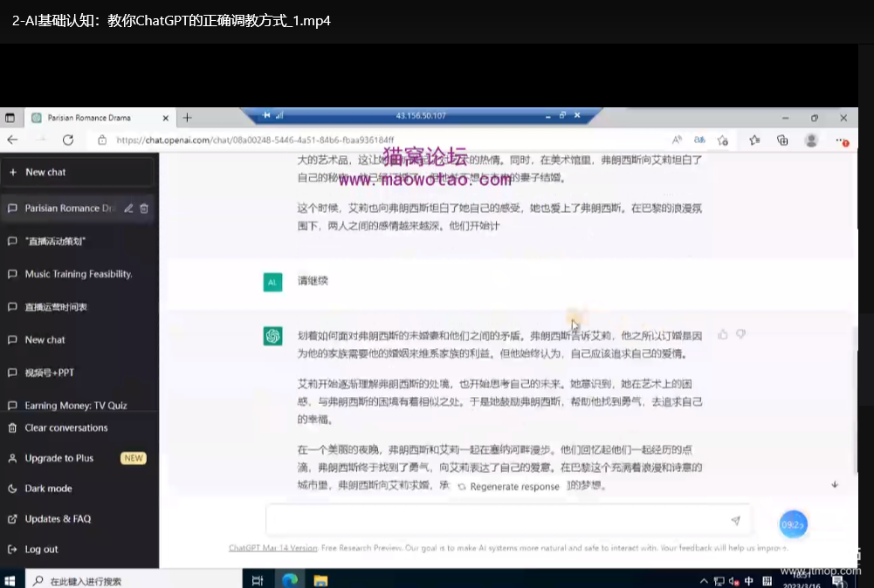
Task: Delete the Parisian Romance Drama chat via trash icon
Action: click(x=144, y=209)
